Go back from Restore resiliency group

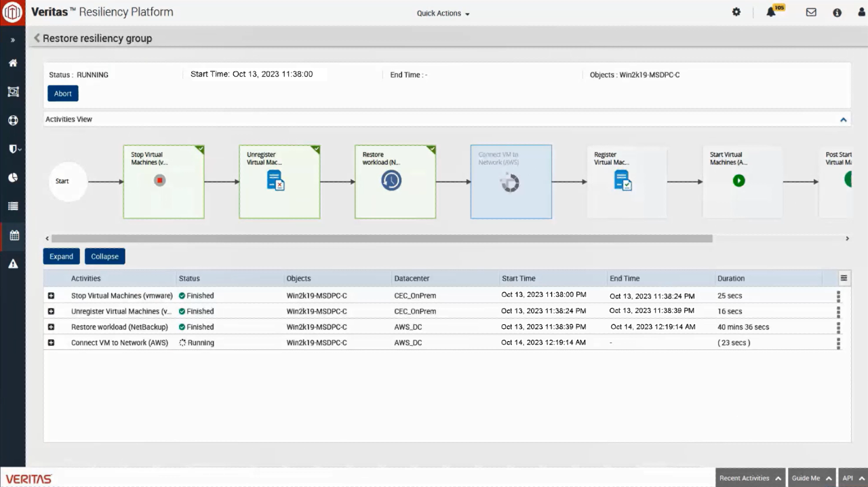[37, 38]
